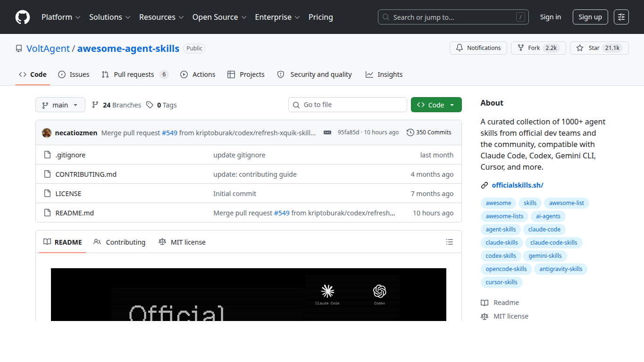Select the ai-agents topic tag

click(x=548, y=216)
